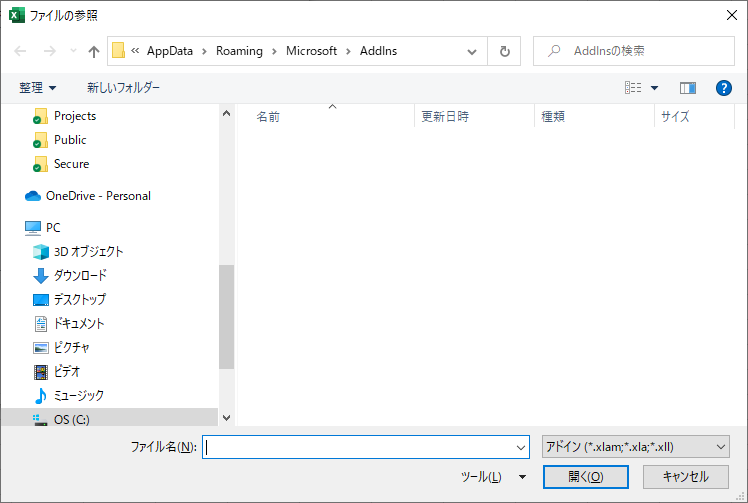Open help with the question mark icon
The height and width of the screenshot is (503, 748).
723,88
